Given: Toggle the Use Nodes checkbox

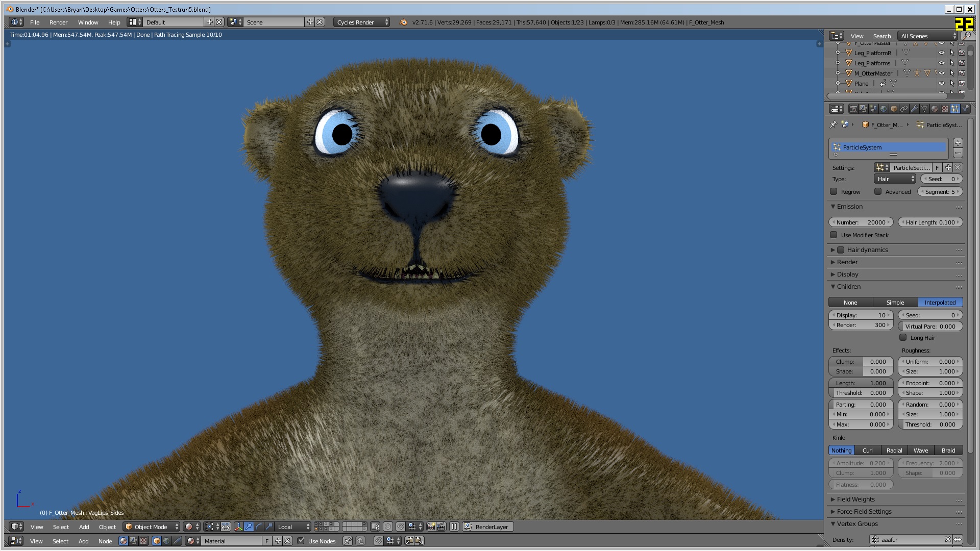Looking at the screenshot, I should (301, 541).
